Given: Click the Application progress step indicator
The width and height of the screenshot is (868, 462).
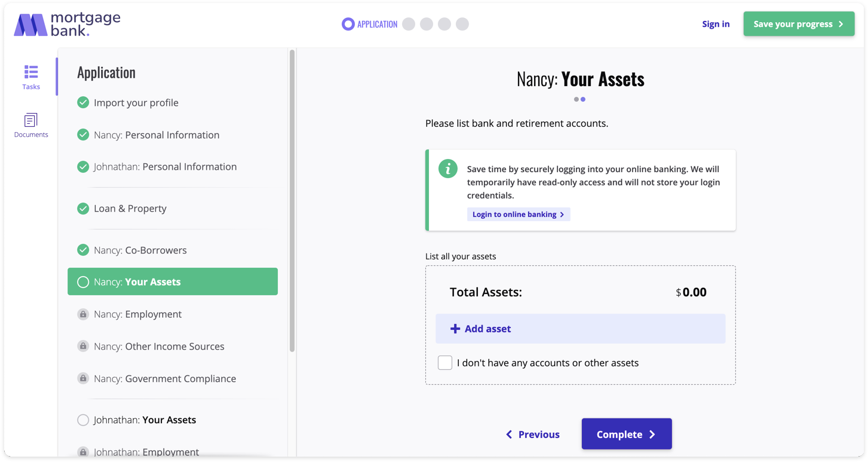Looking at the screenshot, I should pos(369,25).
